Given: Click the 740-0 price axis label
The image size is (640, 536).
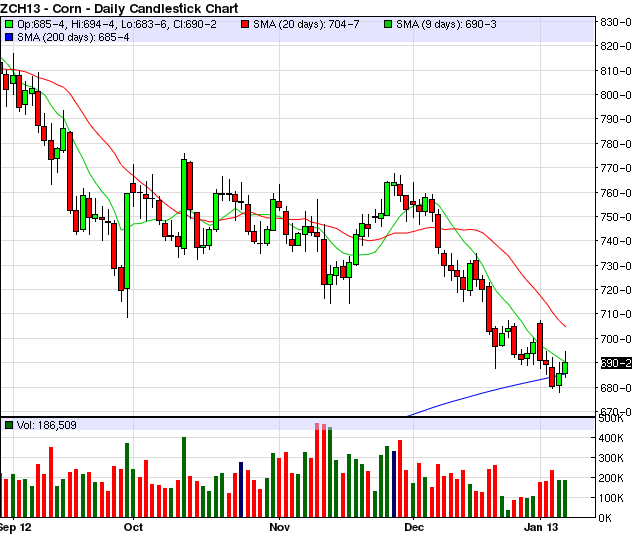Looking at the screenshot, I should point(616,241).
